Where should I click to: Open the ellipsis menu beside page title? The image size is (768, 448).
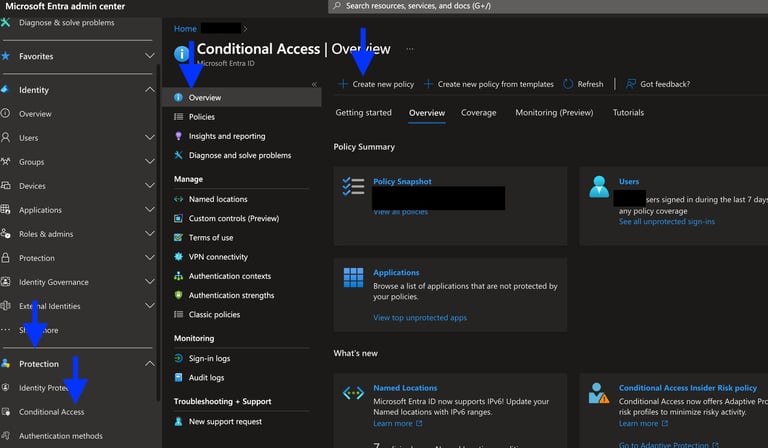409,49
